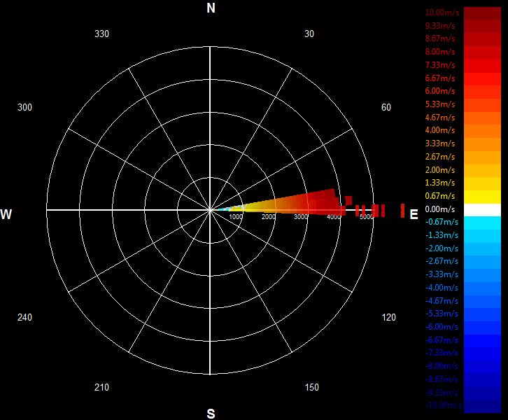Click the positive 7.33m/s legend label

tap(440, 65)
